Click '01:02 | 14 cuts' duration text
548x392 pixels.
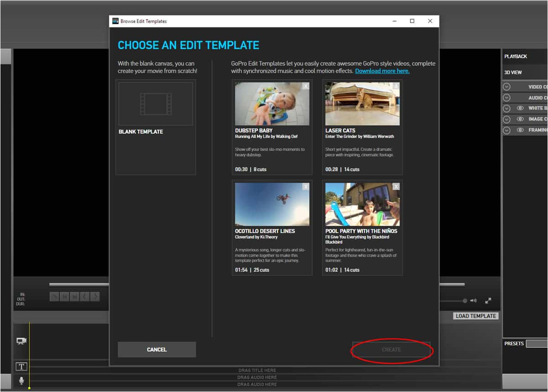pos(342,270)
